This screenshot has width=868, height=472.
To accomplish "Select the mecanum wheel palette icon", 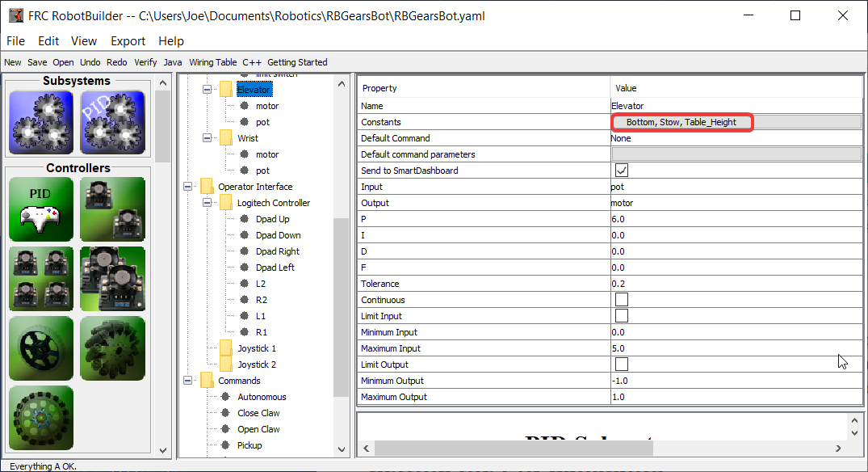I will [112, 348].
